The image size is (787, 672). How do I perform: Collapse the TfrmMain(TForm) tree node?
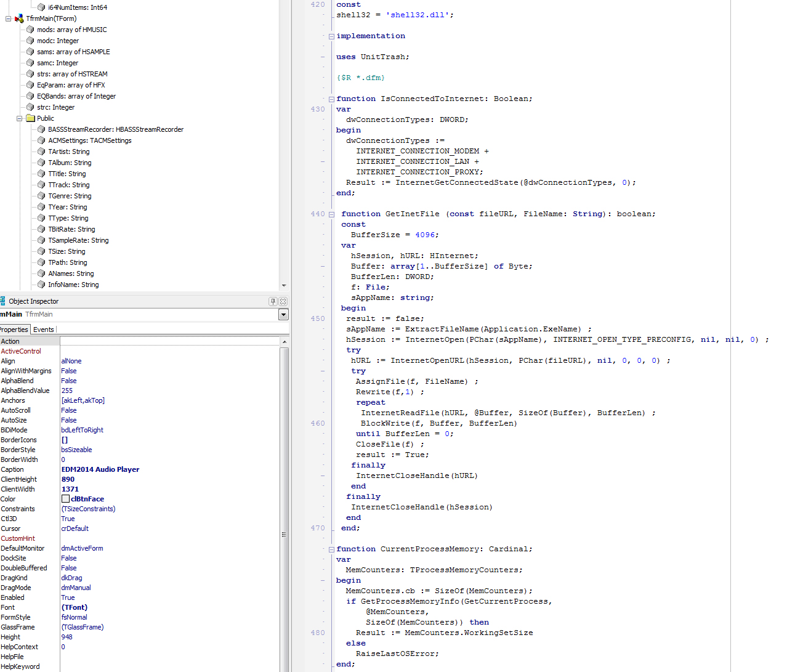tap(8, 18)
